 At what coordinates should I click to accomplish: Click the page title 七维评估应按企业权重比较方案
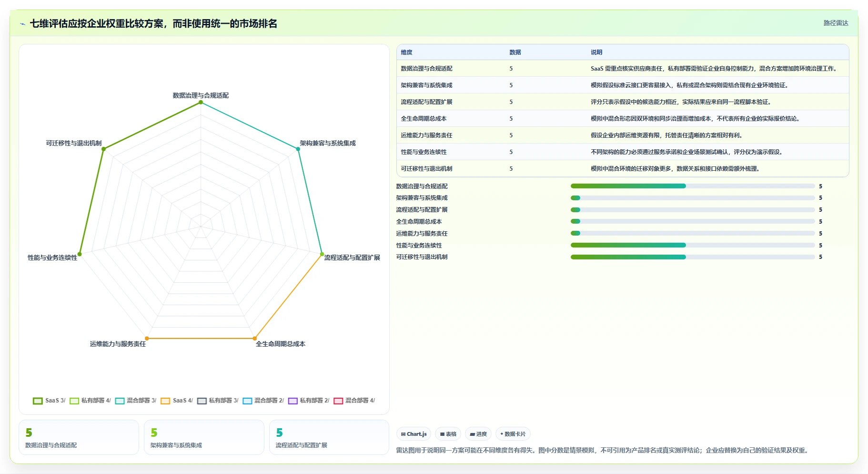(x=153, y=24)
